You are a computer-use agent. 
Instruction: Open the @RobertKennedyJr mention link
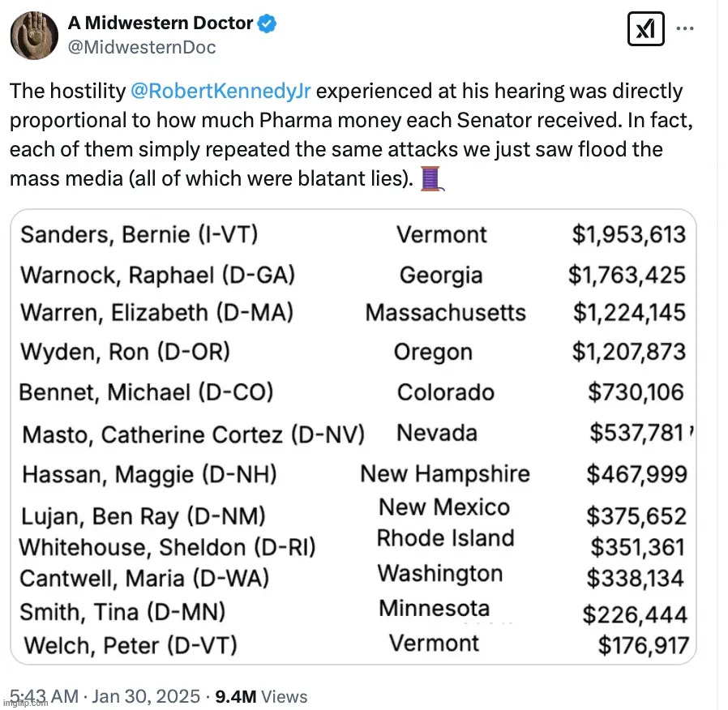point(221,92)
